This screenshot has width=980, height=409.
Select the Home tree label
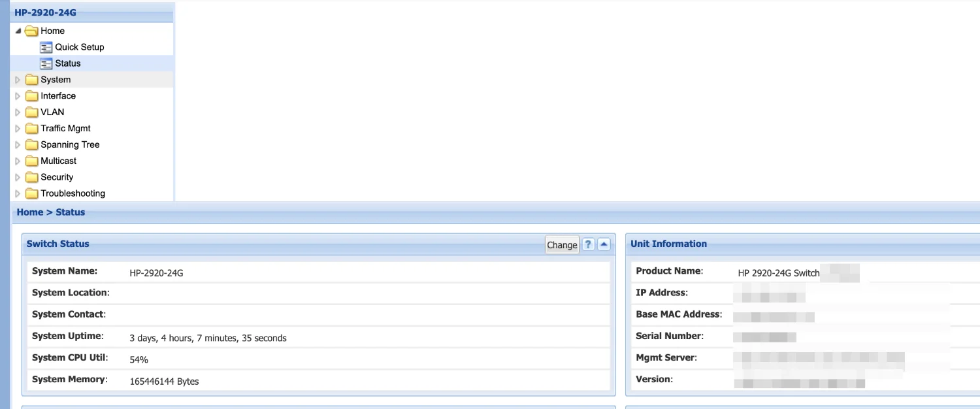52,31
